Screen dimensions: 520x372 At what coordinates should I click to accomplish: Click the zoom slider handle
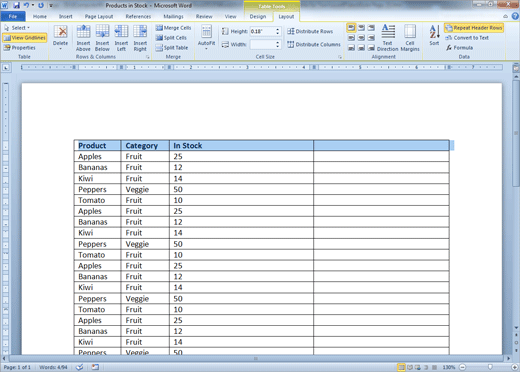click(490, 367)
